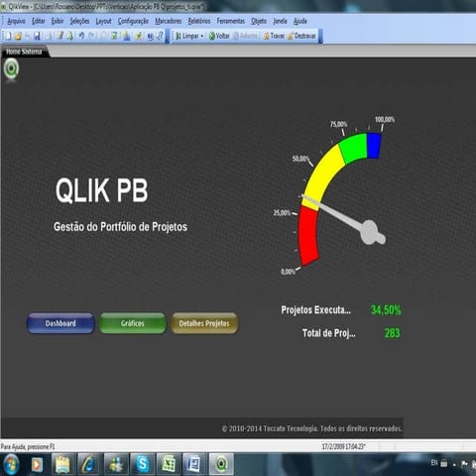Viewport: 476px width, 476px height.
Task: Click the Save floppy disk icon
Action: point(37,36)
